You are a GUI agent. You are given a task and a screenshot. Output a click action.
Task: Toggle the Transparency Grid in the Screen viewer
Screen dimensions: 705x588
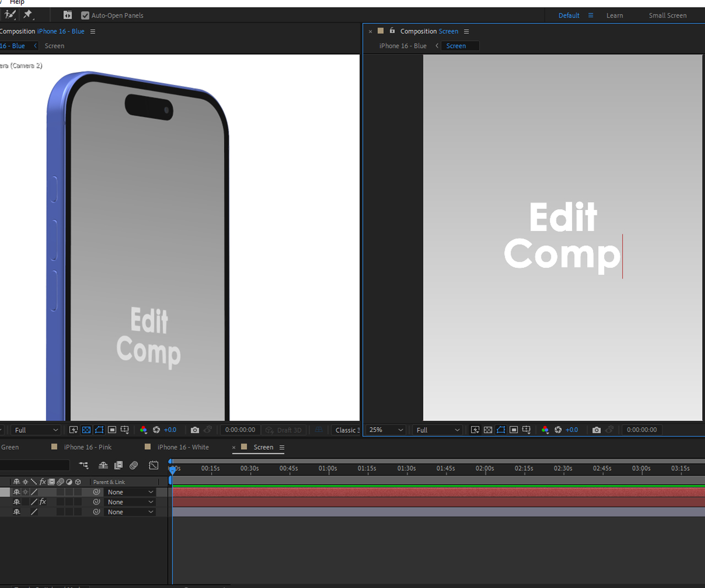(x=487, y=430)
